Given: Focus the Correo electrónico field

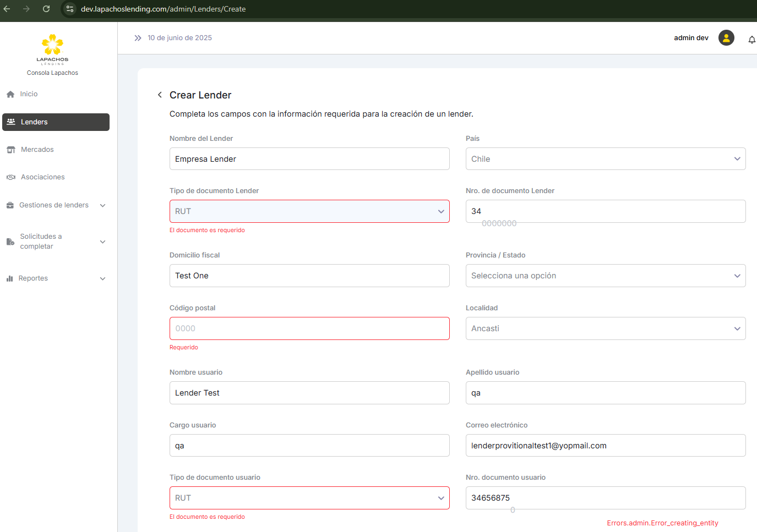Looking at the screenshot, I should (605, 446).
